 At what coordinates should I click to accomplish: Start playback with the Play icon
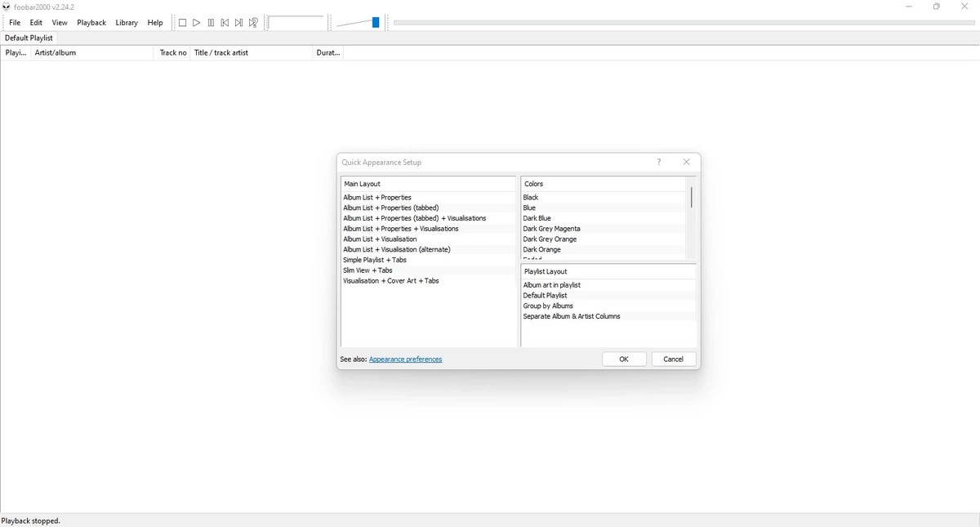pyautogui.click(x=197, y=23)
